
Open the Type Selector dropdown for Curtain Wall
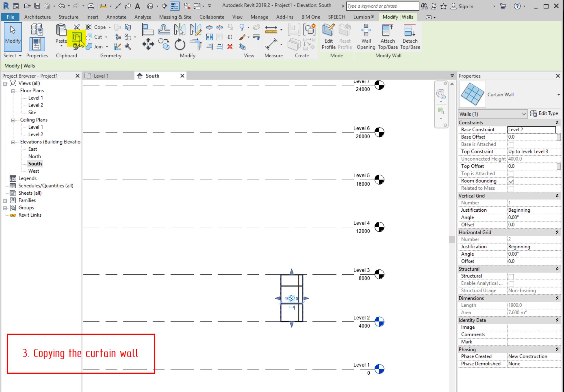click(x=558, y=94)
